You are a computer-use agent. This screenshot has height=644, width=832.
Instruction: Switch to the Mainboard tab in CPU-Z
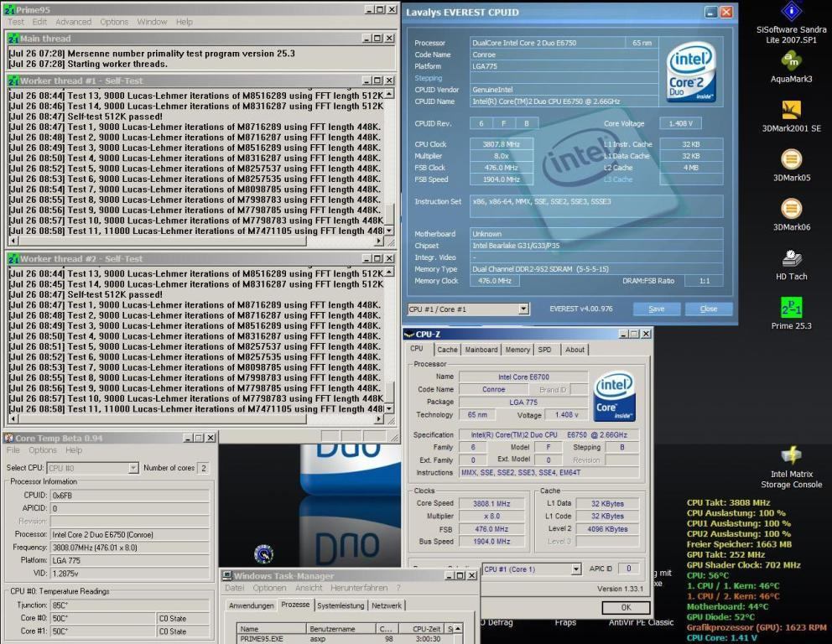481,350
